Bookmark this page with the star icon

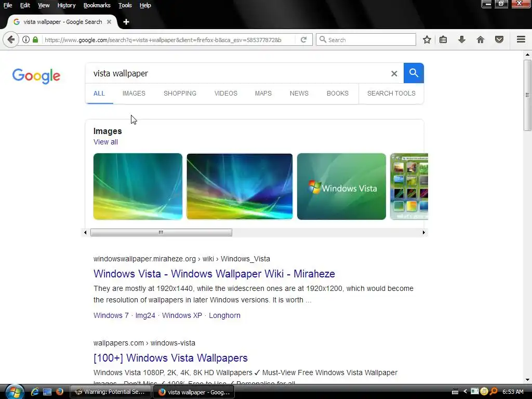tap(427, 39)
